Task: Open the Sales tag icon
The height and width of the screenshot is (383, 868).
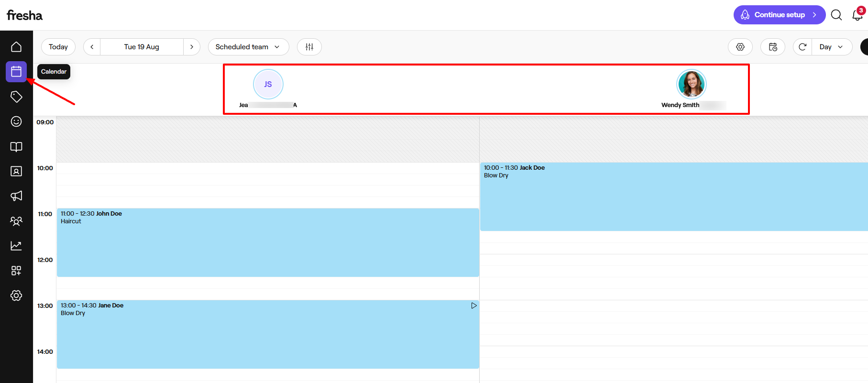Action: (16, 97)
